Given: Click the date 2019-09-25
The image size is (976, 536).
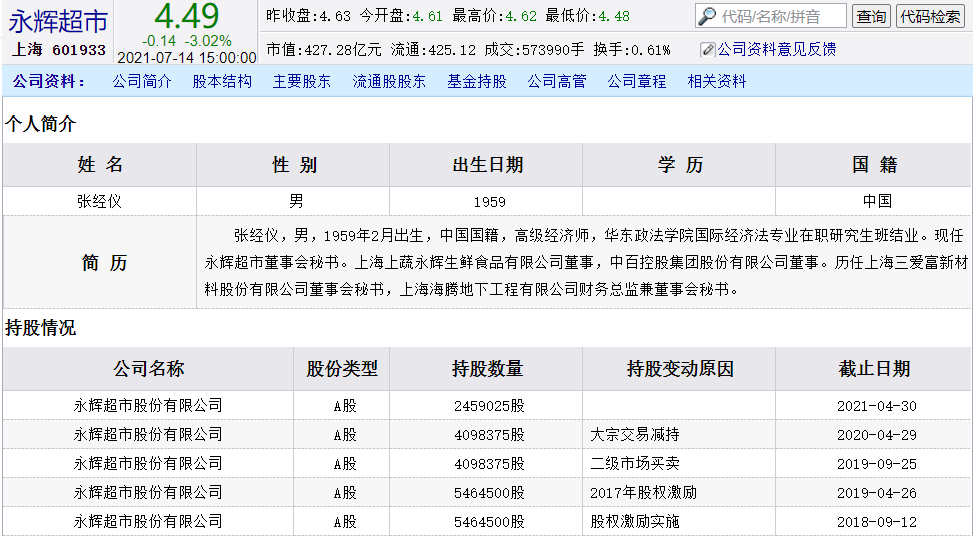Looking at the screenshot, I should [x=877, y=464].
